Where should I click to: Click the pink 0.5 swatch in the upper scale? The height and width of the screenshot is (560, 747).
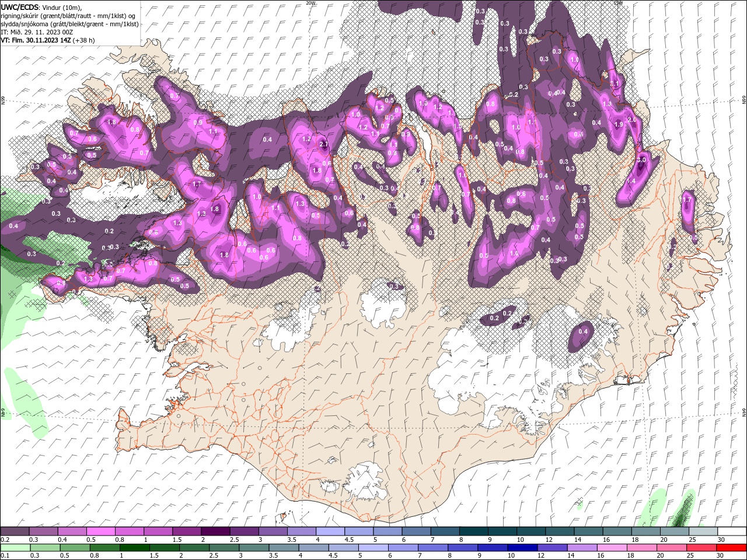100,531
